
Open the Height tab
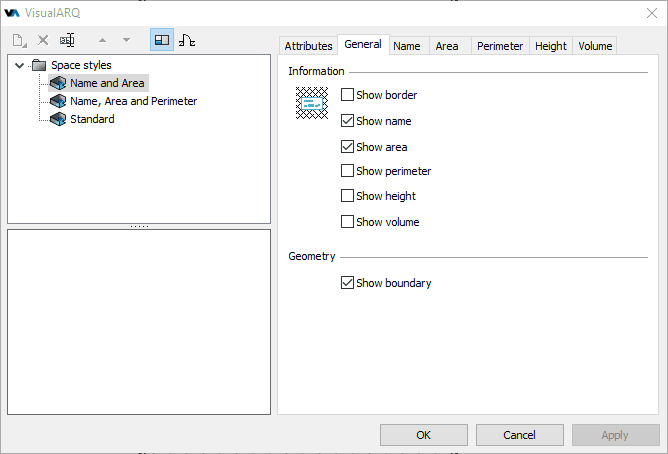551,46
